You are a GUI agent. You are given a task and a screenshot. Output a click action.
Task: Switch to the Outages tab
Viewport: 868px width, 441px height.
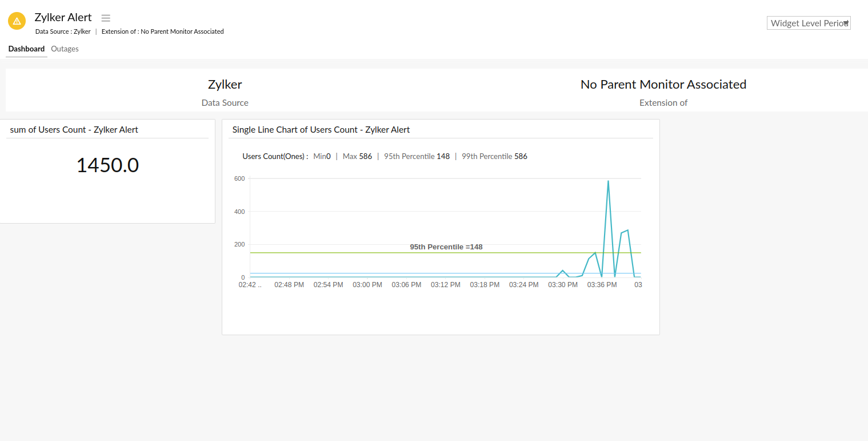click(65, 49)
